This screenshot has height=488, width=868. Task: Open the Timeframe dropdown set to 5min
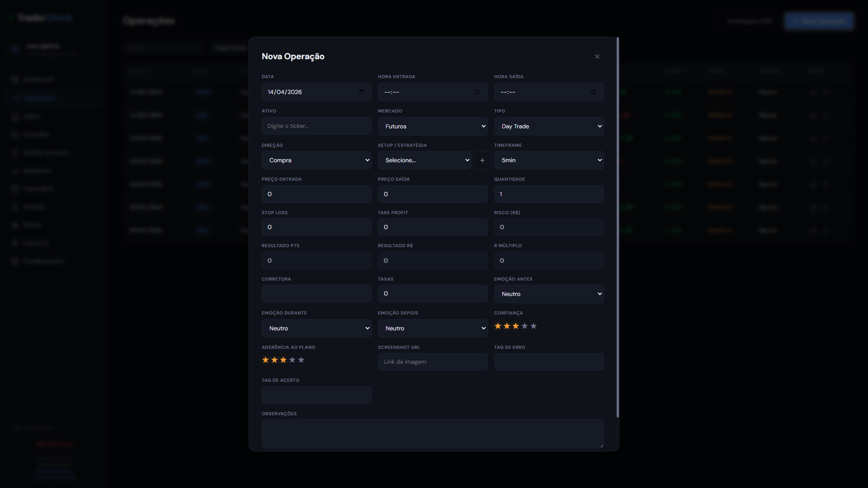point(548,160)
